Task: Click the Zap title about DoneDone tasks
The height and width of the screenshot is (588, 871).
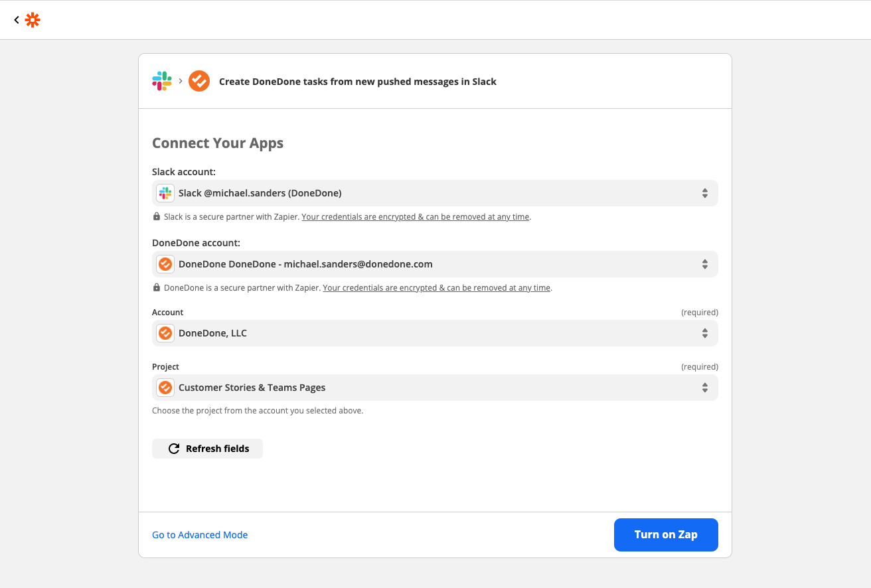Action: [358, 82]
